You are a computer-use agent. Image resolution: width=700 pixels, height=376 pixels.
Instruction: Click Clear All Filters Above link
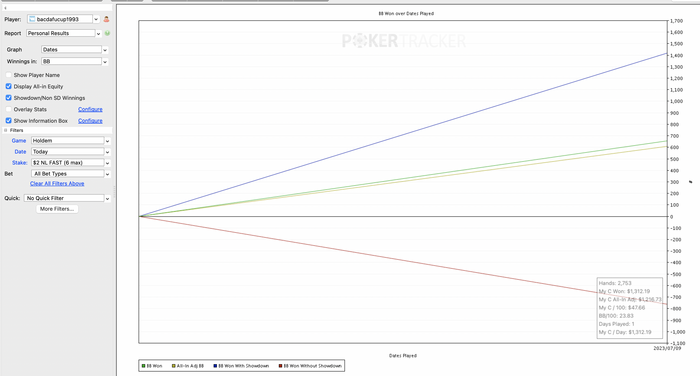(57, 184)
